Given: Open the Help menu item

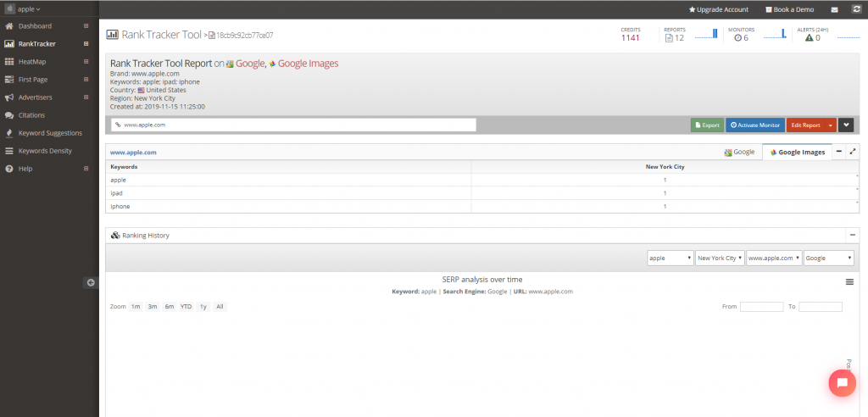Looking at the screenshot, I should (25, 169).
